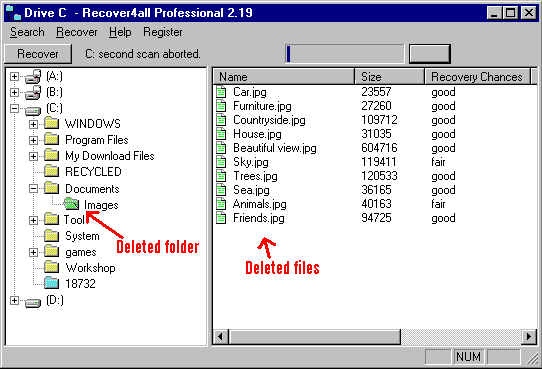Image resolution: width=542 pixels, height=369 pixels.
Task: Click the My Download Files folder icon
Action: tap(52, 155)
